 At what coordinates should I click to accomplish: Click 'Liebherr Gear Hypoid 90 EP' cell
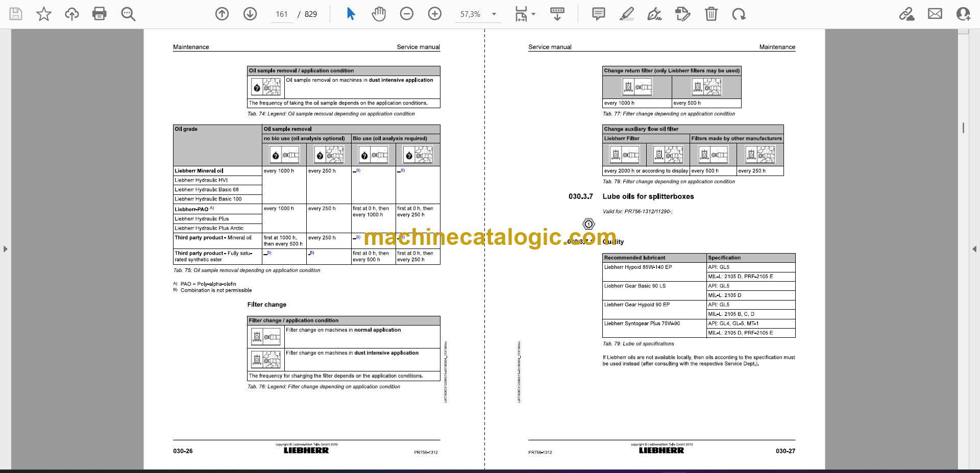(654, 309)
